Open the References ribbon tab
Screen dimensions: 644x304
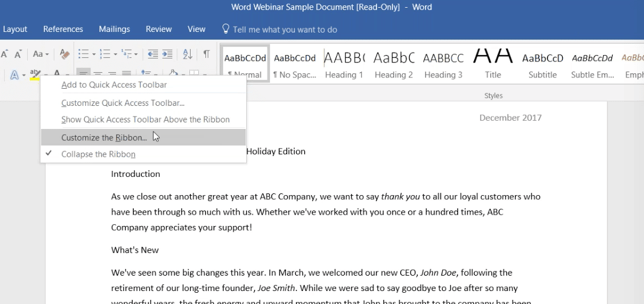click(x=63, y=29)
